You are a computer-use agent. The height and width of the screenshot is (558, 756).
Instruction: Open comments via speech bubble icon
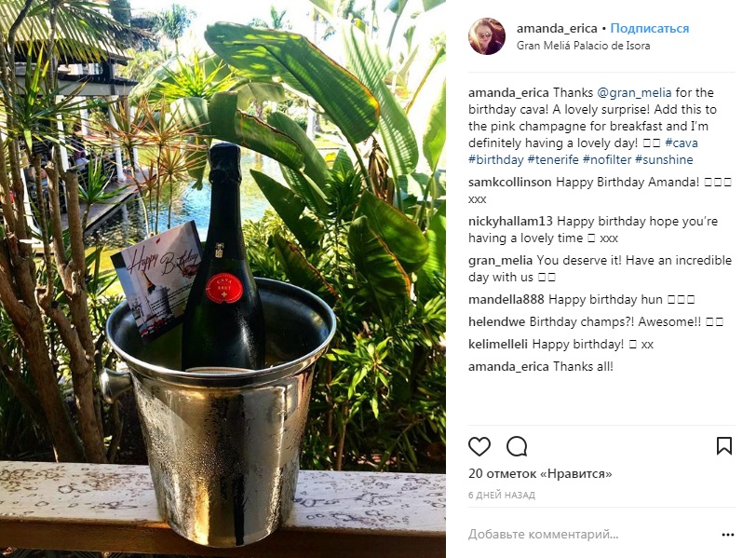coord(517,446)
